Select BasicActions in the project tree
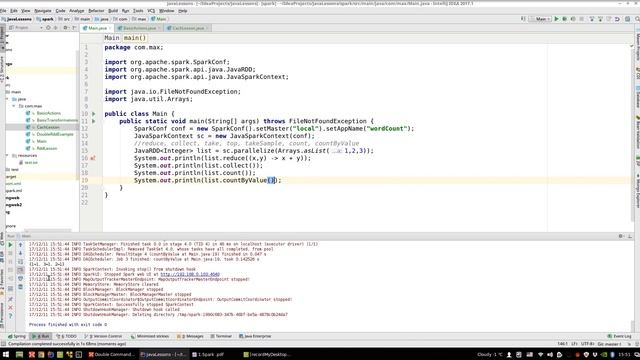 49,113
